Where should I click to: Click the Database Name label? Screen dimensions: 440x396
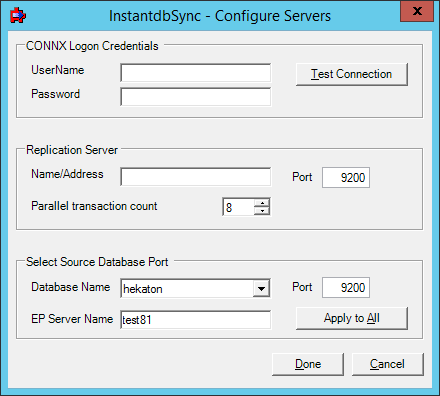tap(70, 287)
